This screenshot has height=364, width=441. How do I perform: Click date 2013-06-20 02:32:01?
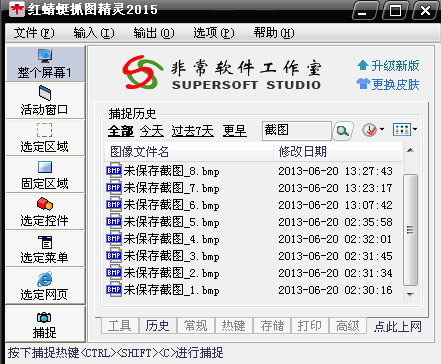pyautogui.click(x=336, y=239)
